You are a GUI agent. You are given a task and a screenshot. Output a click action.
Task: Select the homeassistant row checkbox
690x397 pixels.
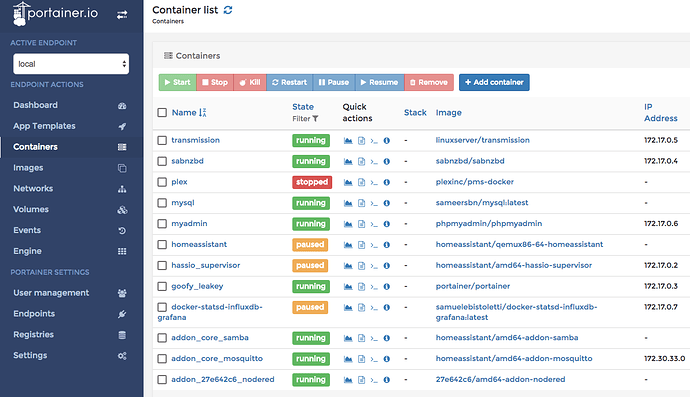pos(162,245)
